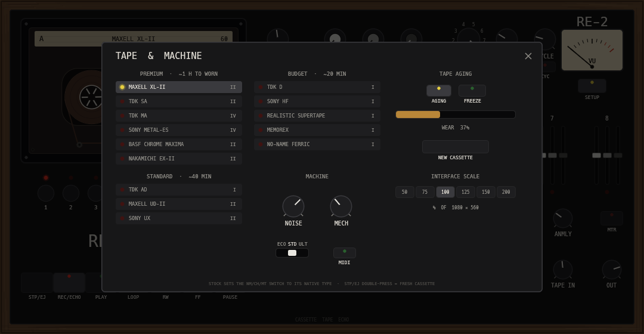Toggle the Freeze button
This screenshot has width=644, height=334.
click(472, 91)
